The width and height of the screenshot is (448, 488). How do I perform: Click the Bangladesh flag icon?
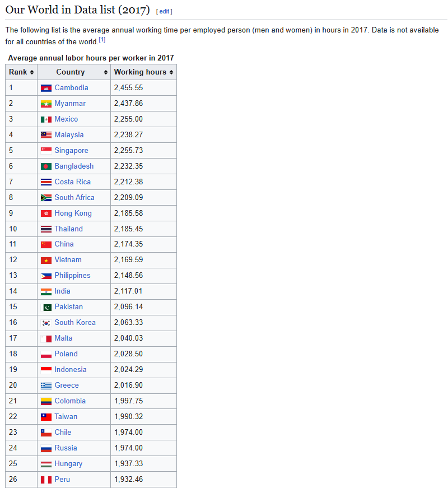click(46, 166)
